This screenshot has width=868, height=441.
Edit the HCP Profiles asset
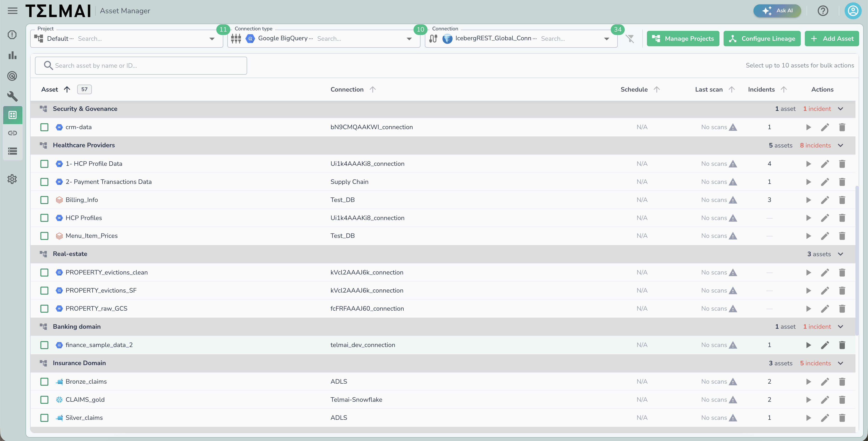click(x=825, y=218)
